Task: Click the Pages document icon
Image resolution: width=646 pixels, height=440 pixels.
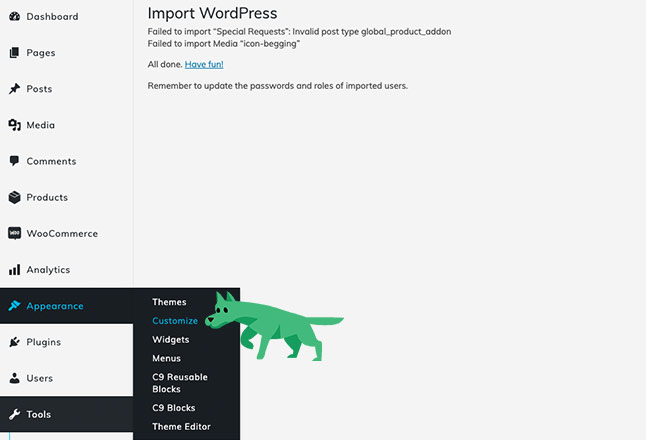Action: pyautogui.click(x=14, y=53)
